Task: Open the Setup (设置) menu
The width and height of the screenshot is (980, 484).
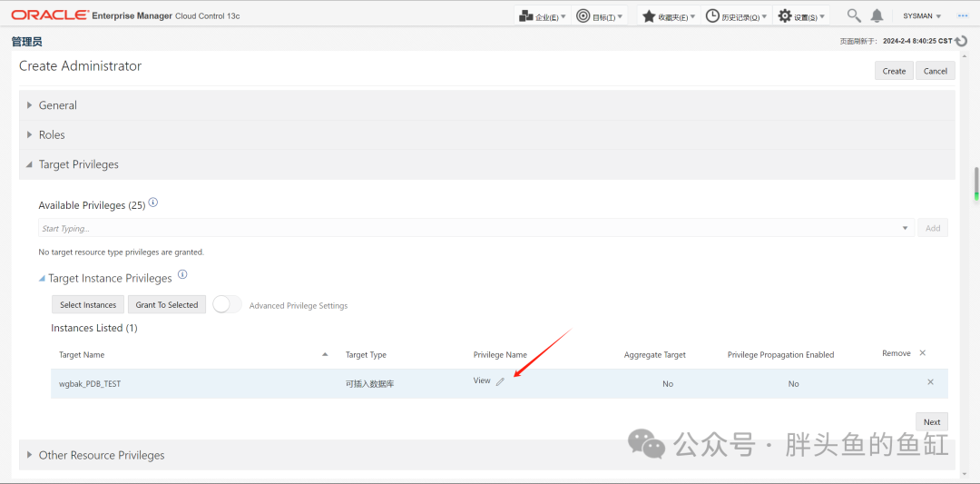Action: tap(801, 16)
